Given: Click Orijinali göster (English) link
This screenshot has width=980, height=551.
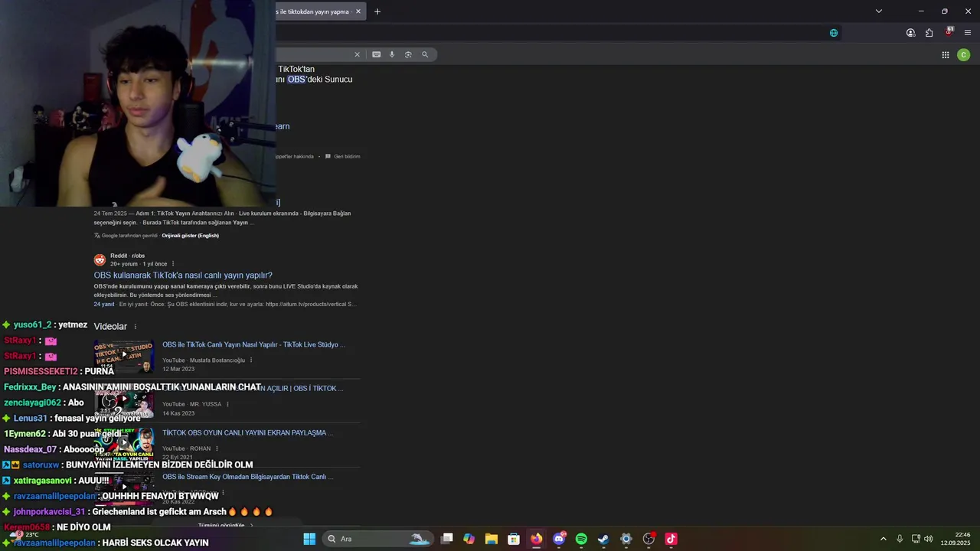Looking at the screenshot, I should [190, 236].
